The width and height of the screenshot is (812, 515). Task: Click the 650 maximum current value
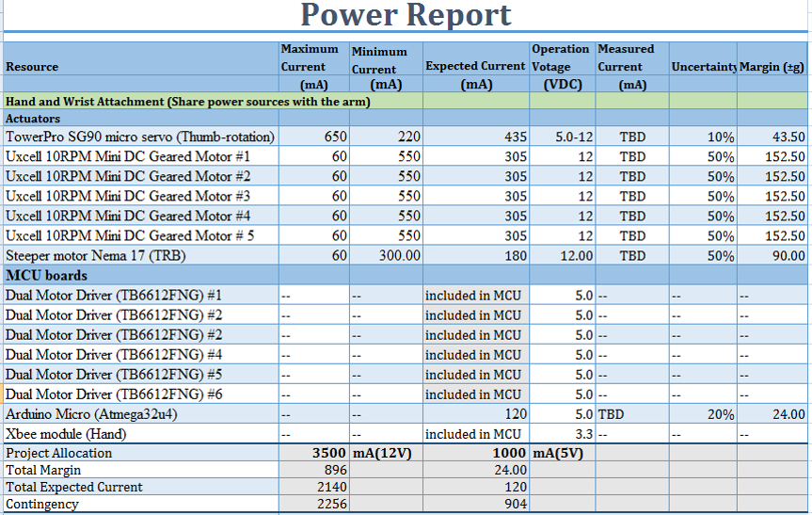(x=314, y=137)
